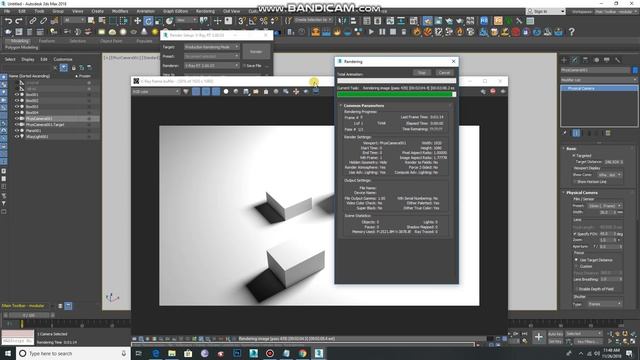The width and height of the screenshot is (640, 360).
Task: Open the Customize menu in Scene Explorer
Action: [63, 60]
